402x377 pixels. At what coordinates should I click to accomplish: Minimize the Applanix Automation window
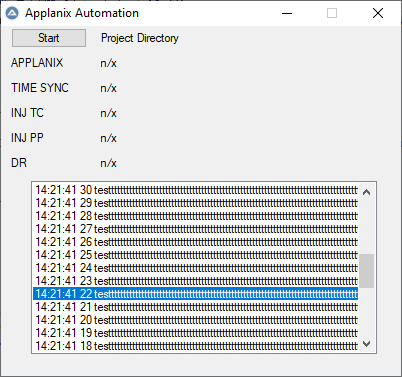click(x=287, y=13)
